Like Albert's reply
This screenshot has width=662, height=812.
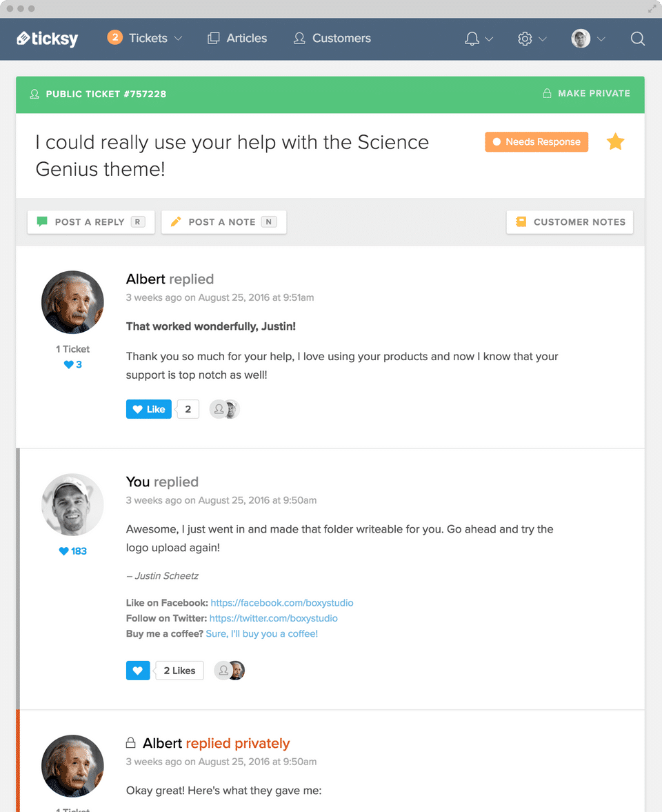tap(148, 409)
